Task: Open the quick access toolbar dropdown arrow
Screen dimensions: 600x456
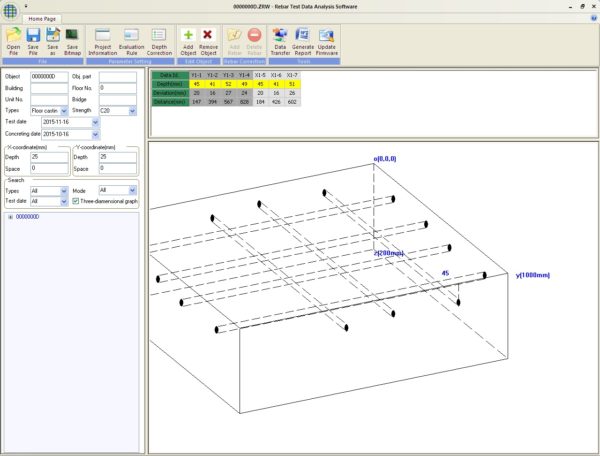Action: pos(26,6)
